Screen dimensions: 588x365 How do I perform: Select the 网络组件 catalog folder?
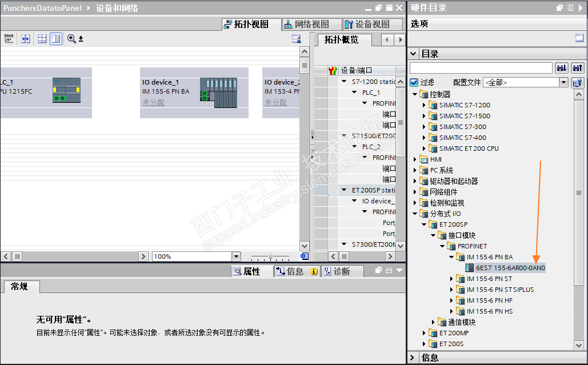click(443, 192)
